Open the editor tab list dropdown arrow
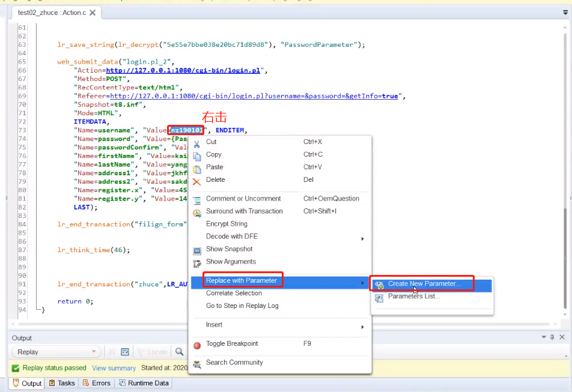The image size is (572, 392). click(x=565, y=13)
